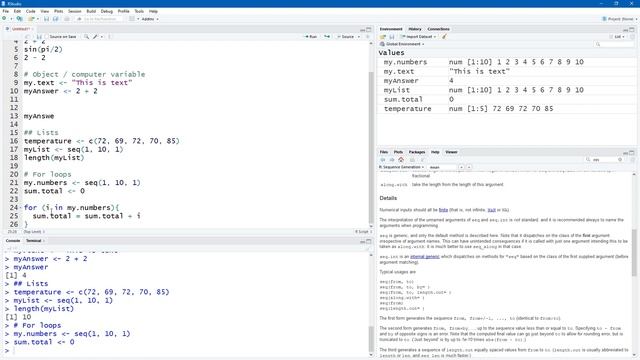This screenshot has width=640, height=360.
Task: Show the R Help home page
Action: [401, 160]
